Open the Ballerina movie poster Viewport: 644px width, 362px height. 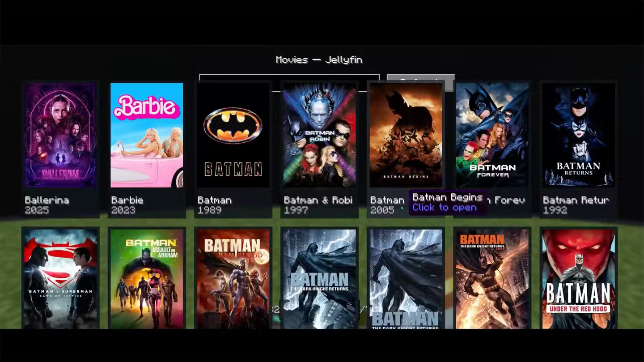coord(60,135)
